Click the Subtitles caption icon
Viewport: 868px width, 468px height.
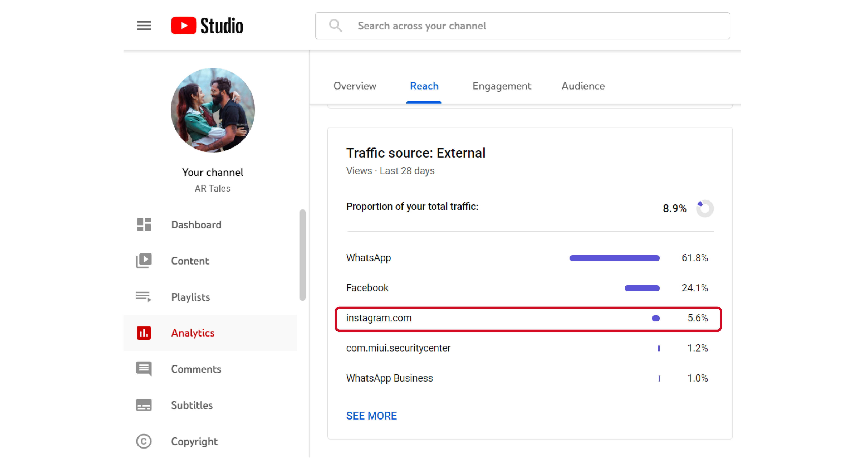pyautogui.click(x=144, y=405)
